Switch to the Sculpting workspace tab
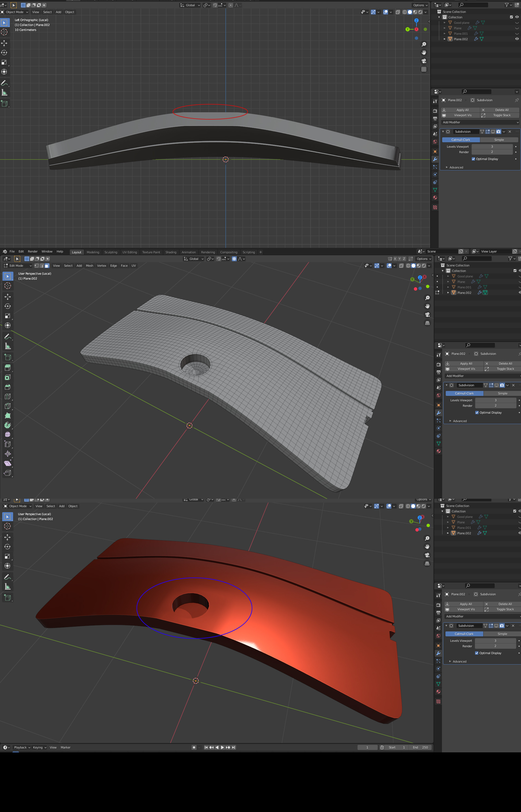The image size is (521, 812). (111, 252)
